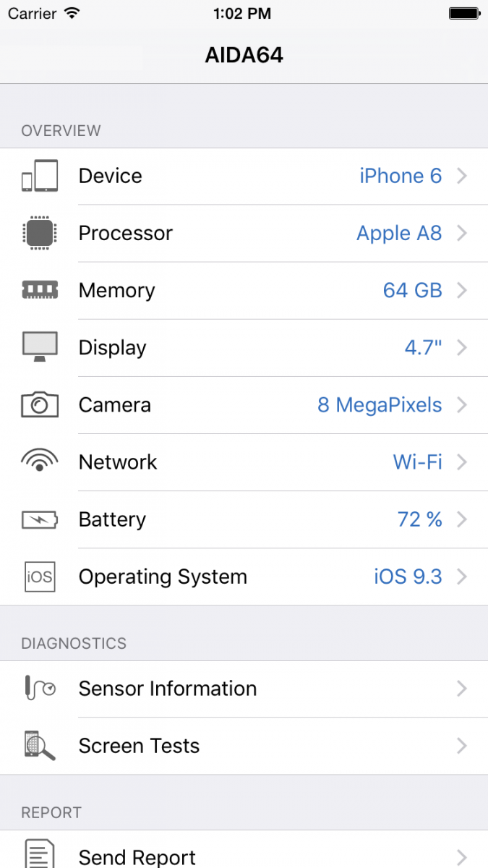Open the Screen Tests menu entry
488x868 pixels.
[139, 746]
